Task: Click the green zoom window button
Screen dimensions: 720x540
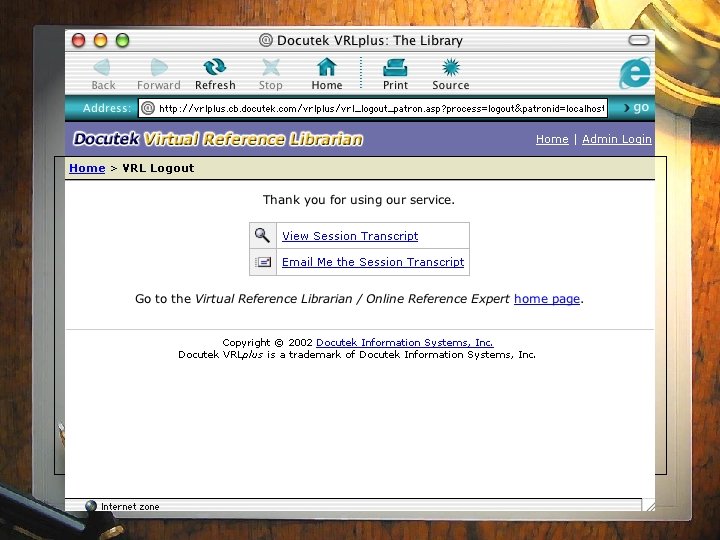Action: pos(123,40)
